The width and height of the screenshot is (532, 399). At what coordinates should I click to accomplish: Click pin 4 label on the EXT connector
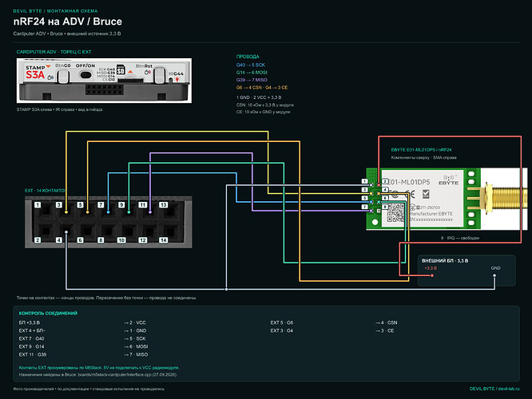58,240
